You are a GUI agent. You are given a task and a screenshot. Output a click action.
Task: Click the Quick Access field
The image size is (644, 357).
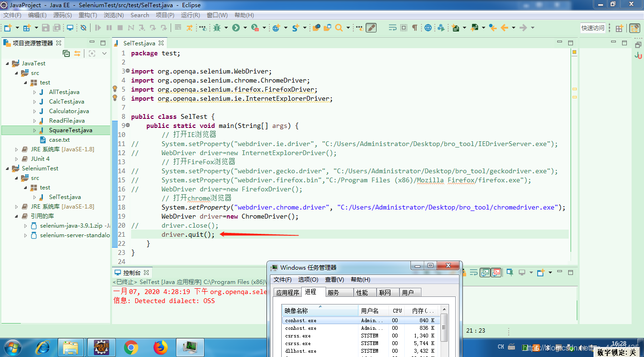[x=593, y=28]
